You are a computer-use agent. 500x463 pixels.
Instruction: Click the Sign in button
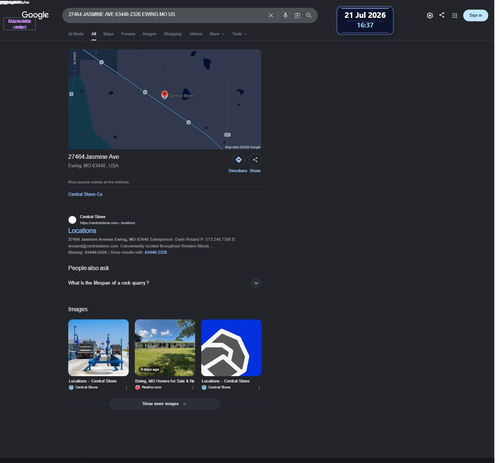click(x=475, y=15)
